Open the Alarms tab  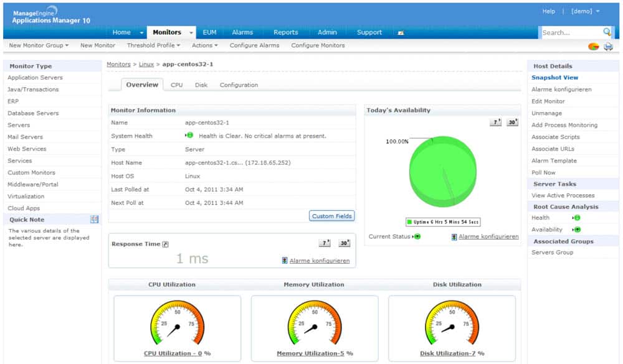tap(242, 32)
